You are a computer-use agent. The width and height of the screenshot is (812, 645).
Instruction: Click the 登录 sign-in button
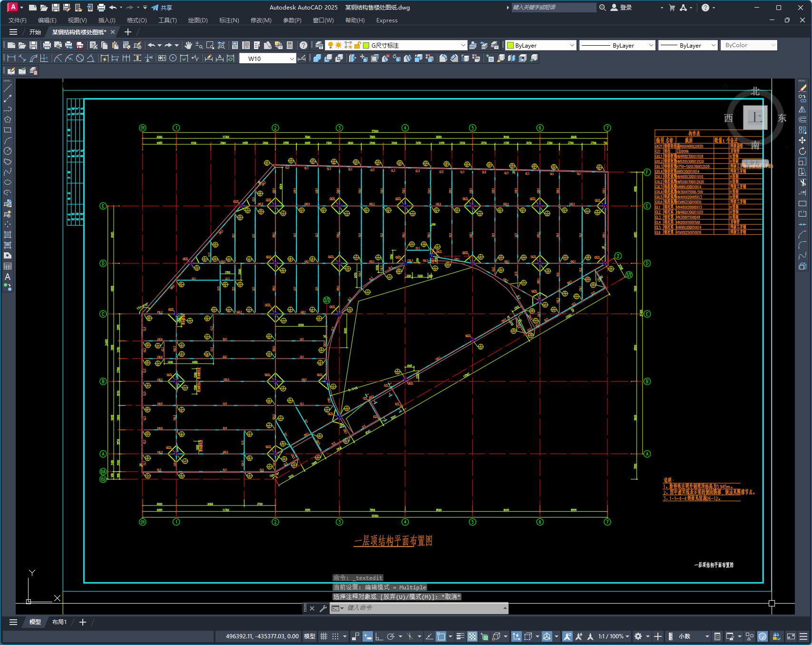pyautogui.click(x=621, y=8)
